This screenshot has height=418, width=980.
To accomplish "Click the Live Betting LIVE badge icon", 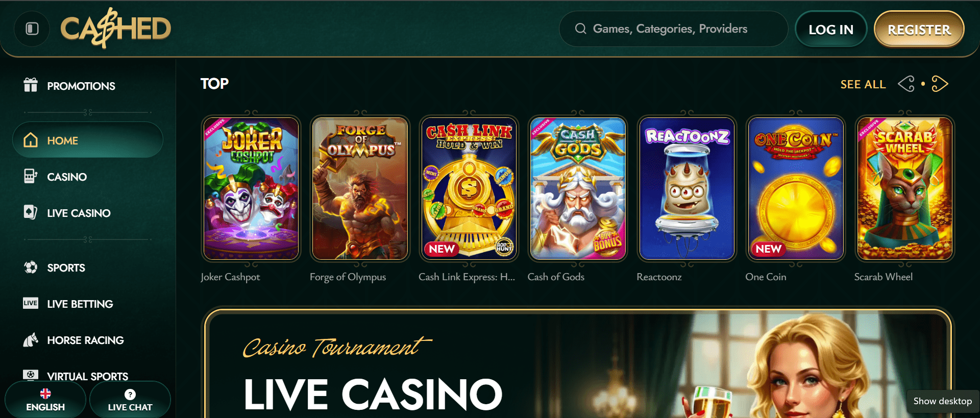I will (x=31, y=303).
